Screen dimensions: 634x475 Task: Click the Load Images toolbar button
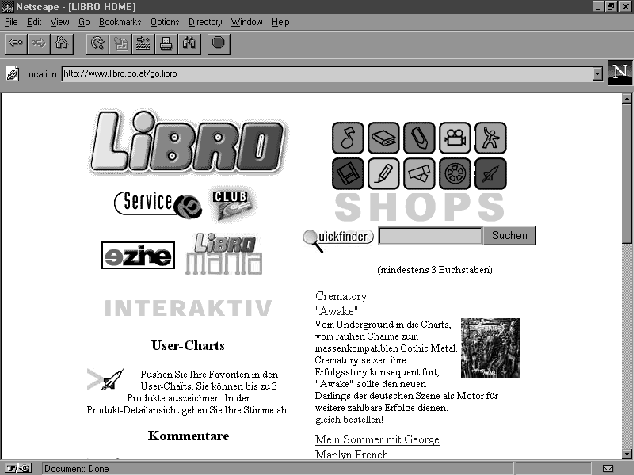tap(120, 44)
